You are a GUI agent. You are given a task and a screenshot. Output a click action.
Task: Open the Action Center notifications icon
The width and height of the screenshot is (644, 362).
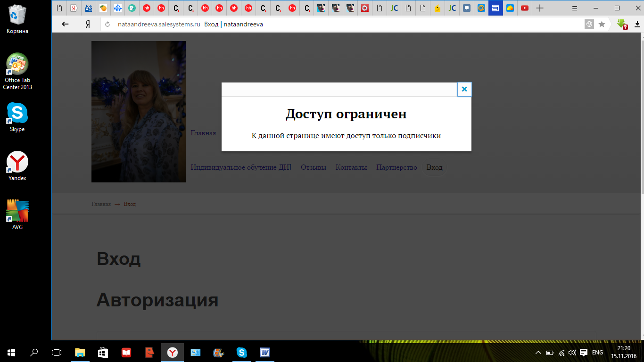584,353
